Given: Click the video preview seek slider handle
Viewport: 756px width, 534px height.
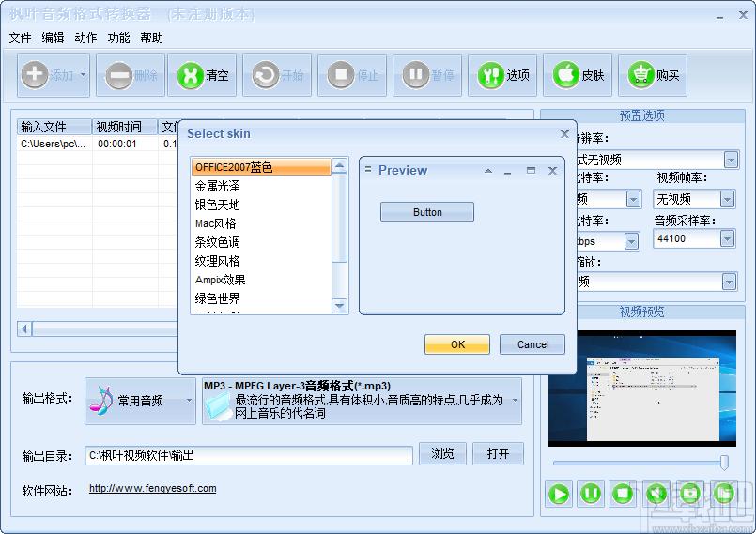Looking at the screenshot, I should tap(724, 462).
